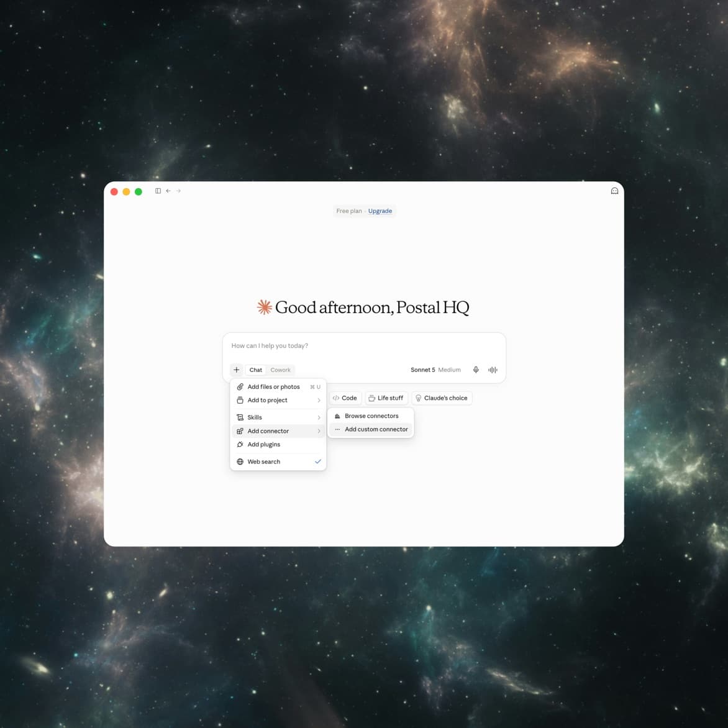Follow the Upgrade link
The width and height of the screenshot is (728, 728).
[x=380, y=211]
